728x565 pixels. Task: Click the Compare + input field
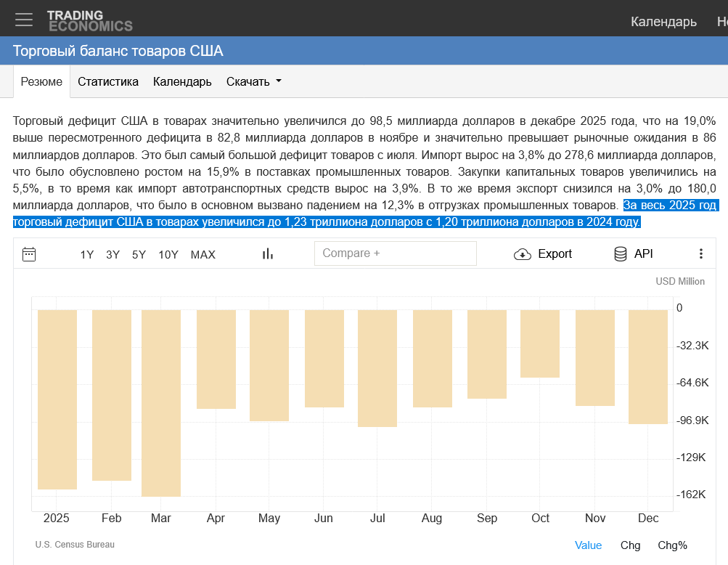(395, 253)
